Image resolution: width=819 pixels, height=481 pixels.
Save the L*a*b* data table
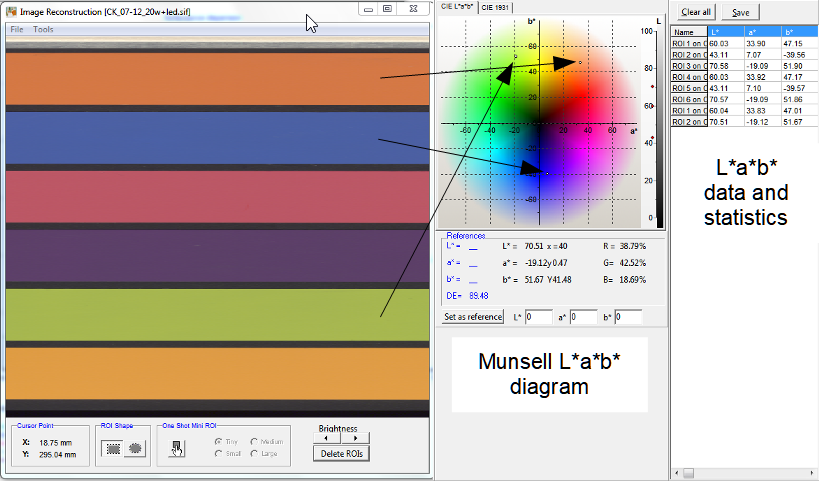click(741, 13)
